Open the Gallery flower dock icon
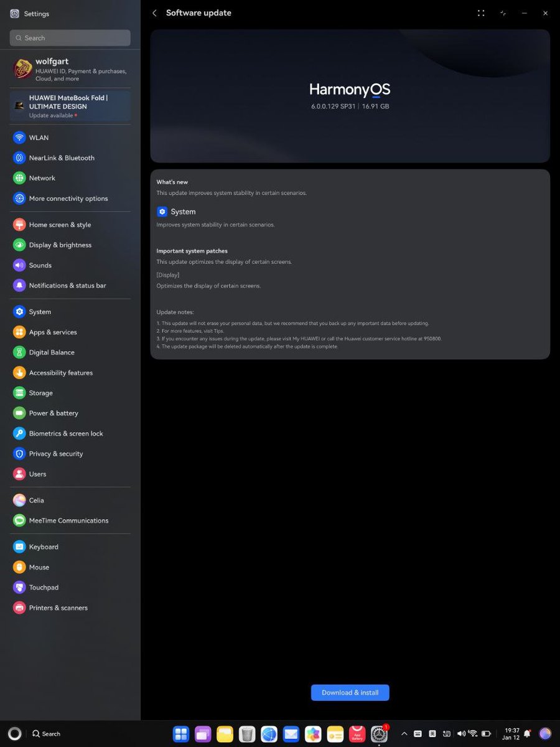The image size is (560, 747). click(313, 734)
